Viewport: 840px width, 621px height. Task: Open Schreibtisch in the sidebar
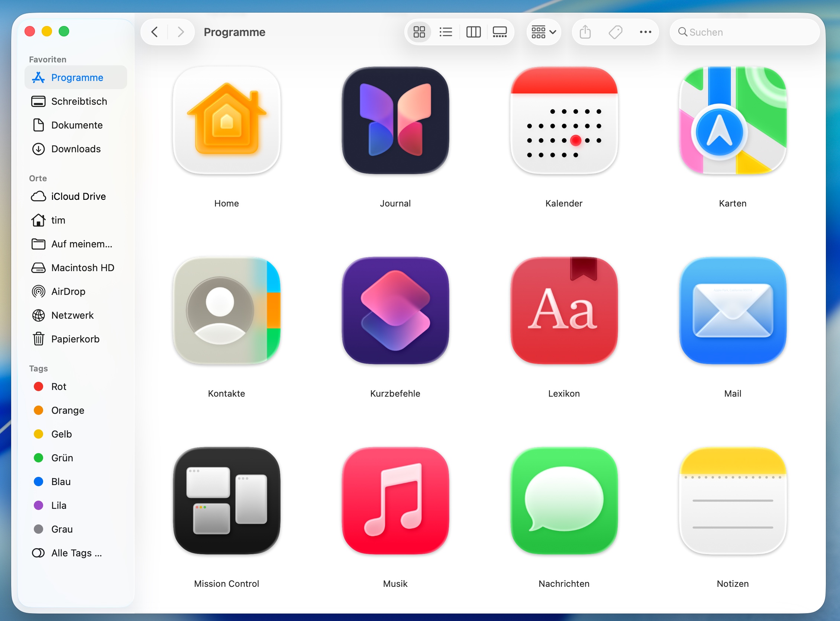tap(75, 101)
